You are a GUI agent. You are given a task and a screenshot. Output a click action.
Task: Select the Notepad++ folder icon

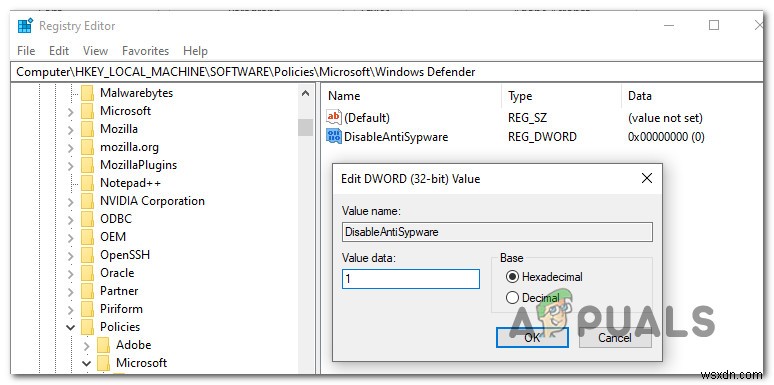tap(87, 183)
